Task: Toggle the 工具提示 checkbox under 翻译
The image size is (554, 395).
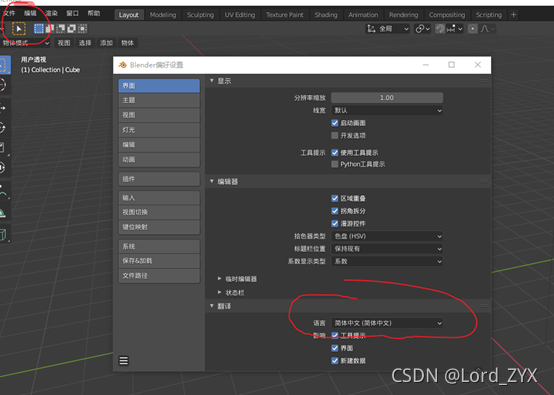Action: [x=335, y=335]
